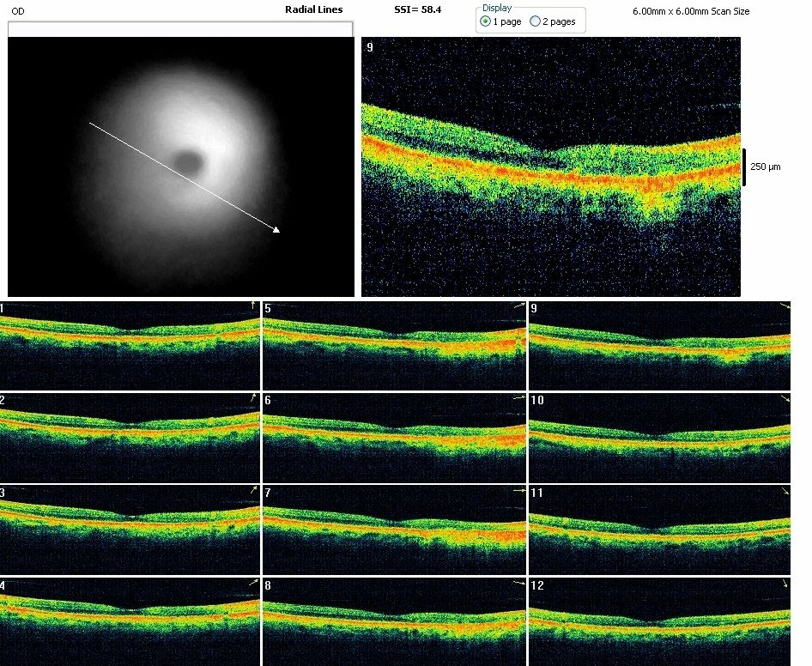Show radial scan thumbnail number 4
Image resolution: width=812 pixels, height=666 pixels.
[x=130, y=621]
